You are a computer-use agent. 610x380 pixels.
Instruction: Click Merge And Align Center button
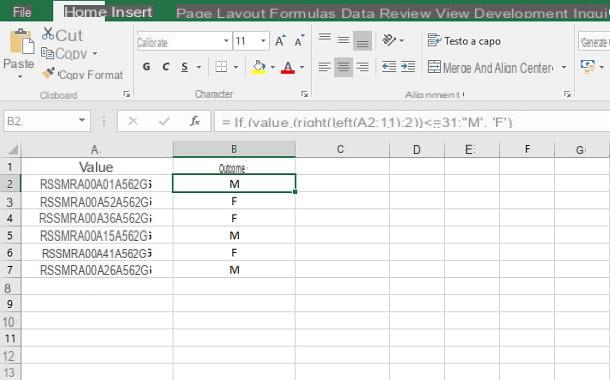point(490,68)
